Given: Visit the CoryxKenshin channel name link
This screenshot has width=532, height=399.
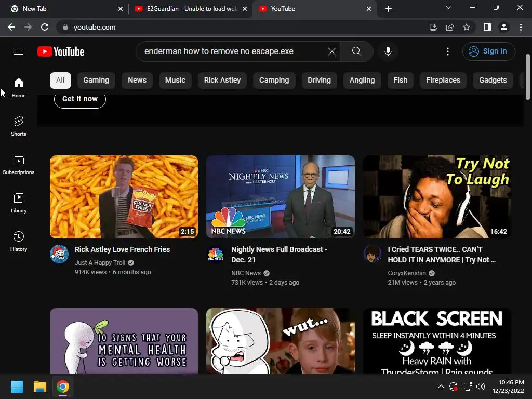Looking at the screenshot, I should point(407,273).
